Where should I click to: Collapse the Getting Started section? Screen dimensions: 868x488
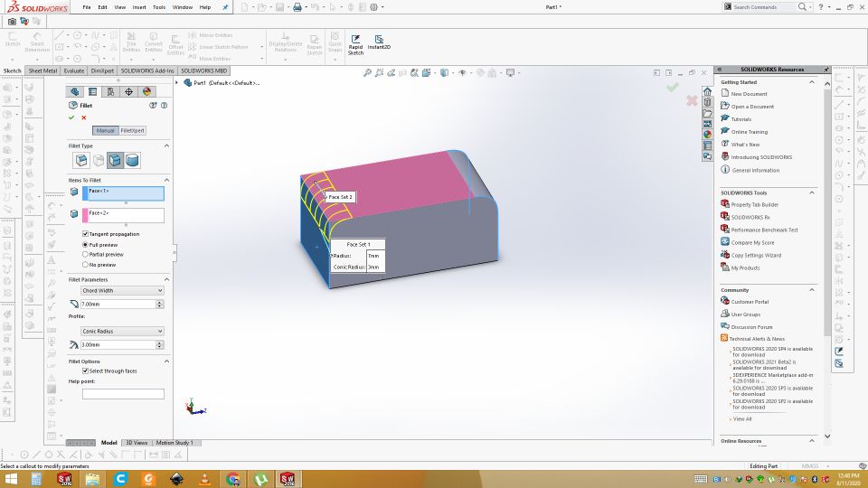812,82
